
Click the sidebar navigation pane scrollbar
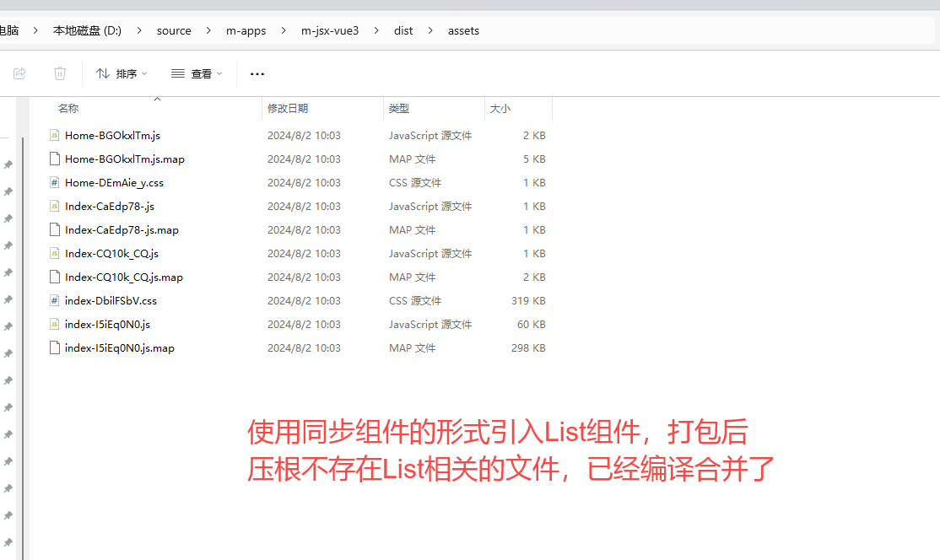(23, 347)
